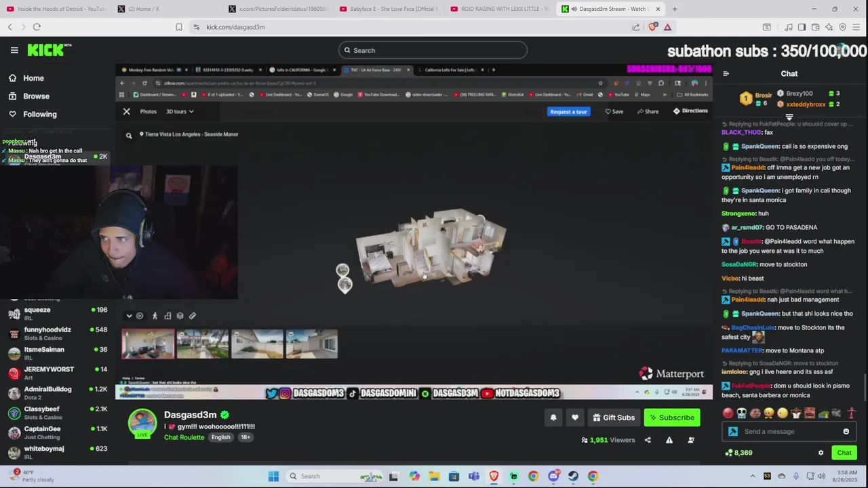
Task: Expand the 3D tours dropdown in stream
Action: (x=180, y=111)
